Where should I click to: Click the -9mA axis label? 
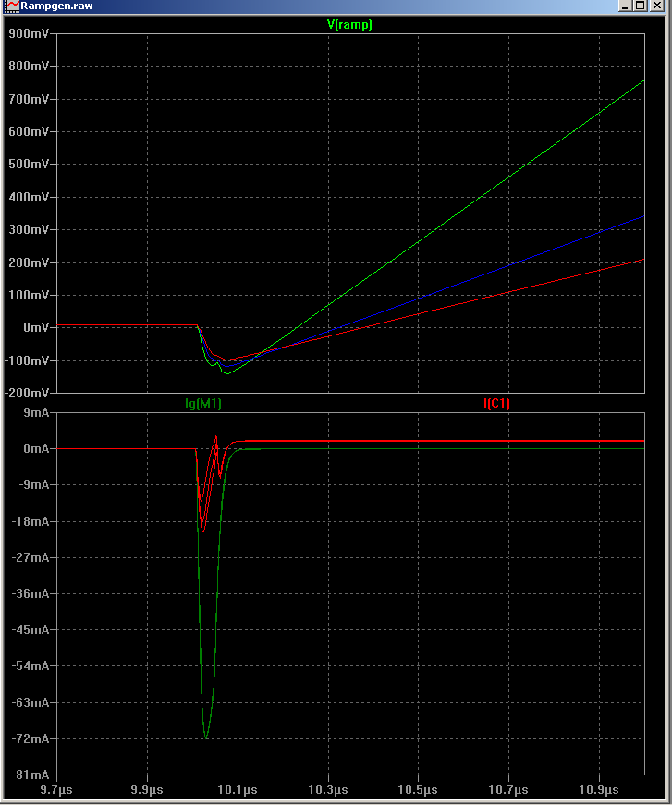34,484
